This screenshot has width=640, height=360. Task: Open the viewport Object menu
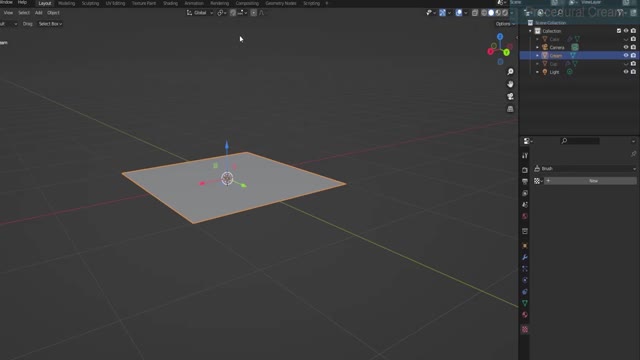(53, 13)
